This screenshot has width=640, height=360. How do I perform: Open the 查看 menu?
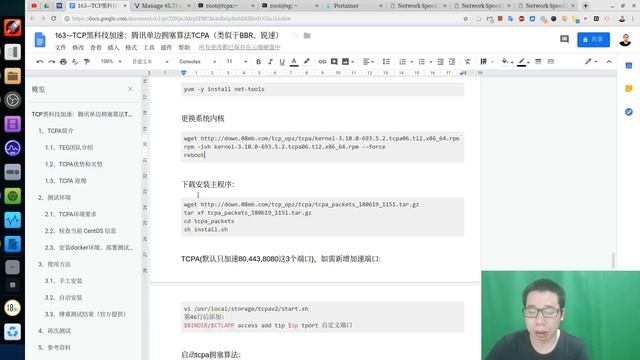(x=96, y=47)
